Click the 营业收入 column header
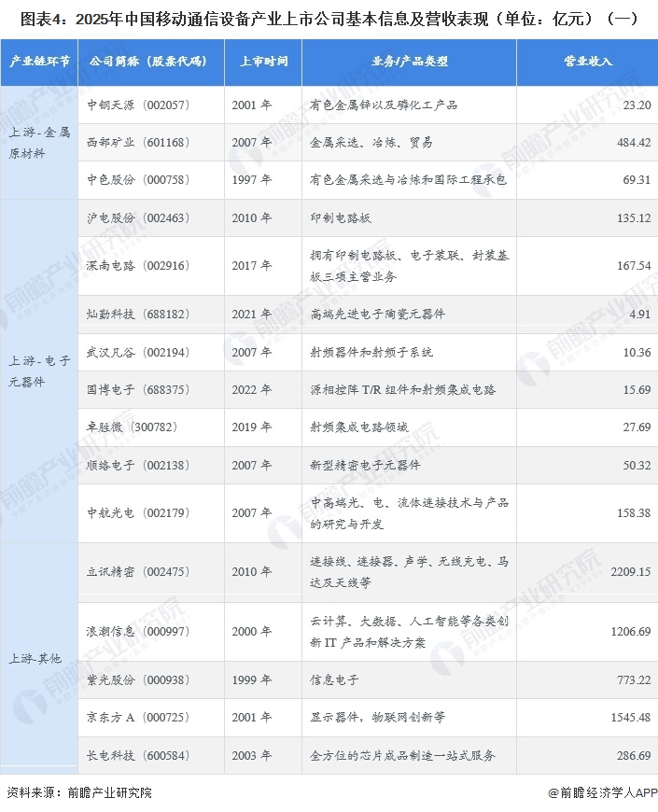The height and width of the screenshot is (812, 658). pyautogui.click(x=588, y=62)
